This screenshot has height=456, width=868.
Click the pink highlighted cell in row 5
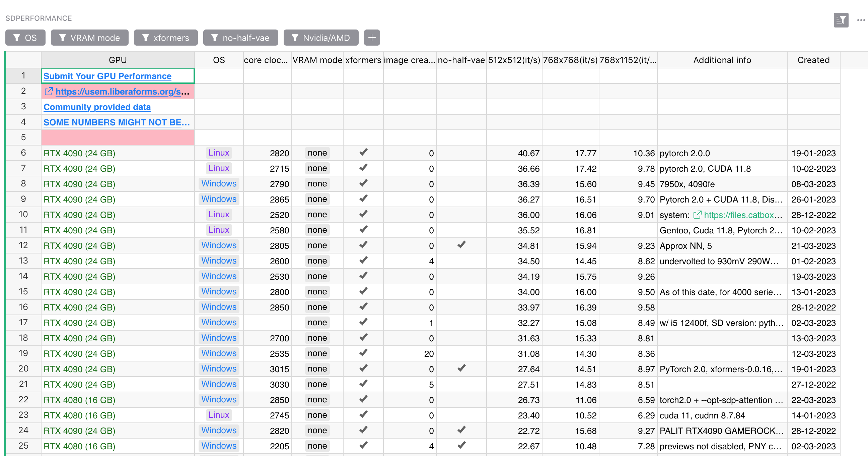118,137
